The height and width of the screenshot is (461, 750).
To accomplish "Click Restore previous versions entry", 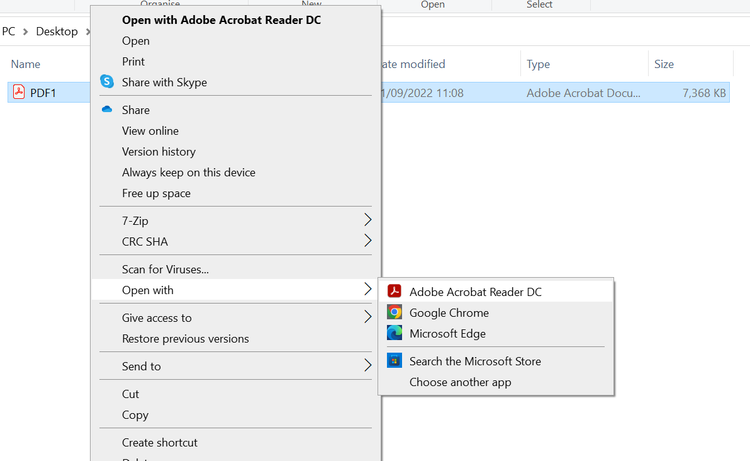I will (185, 339).
